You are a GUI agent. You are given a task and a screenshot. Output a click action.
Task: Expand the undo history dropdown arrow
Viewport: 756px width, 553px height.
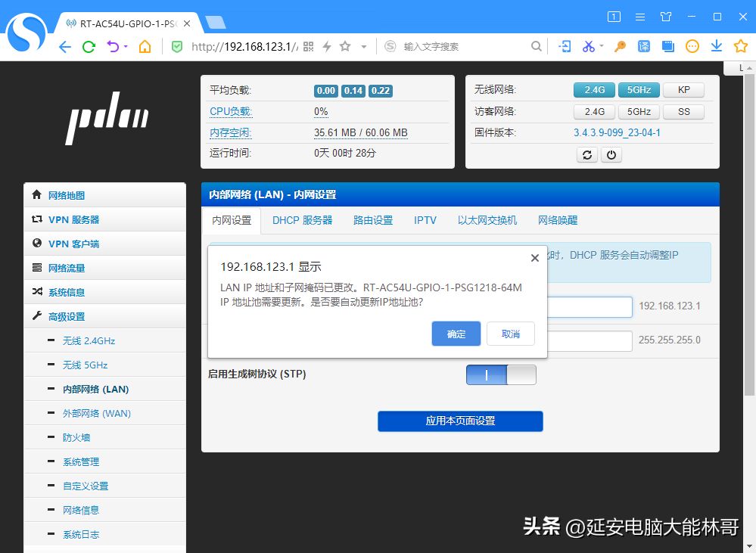(126, 47)
